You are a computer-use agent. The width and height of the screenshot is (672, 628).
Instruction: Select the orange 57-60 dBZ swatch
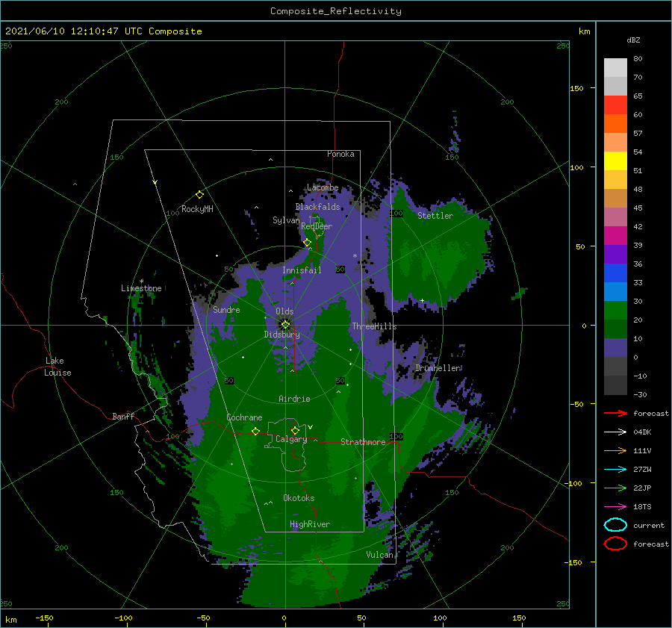click(x=615, y=124)
